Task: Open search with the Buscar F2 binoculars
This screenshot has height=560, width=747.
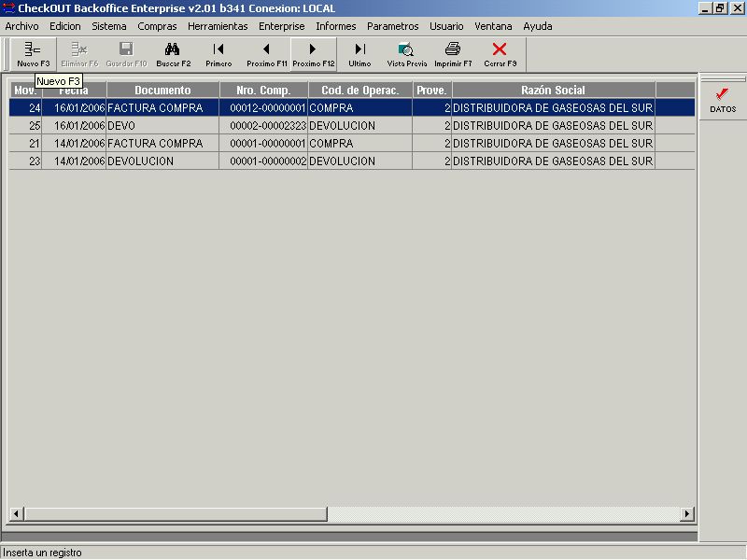Action: [173, 54]
